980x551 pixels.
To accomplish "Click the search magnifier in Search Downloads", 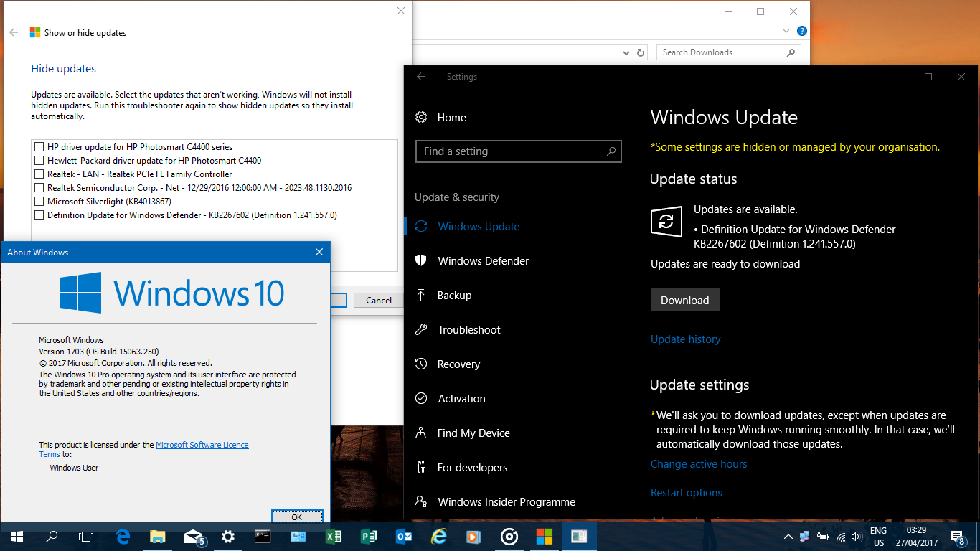I will pyautogui.click(x=791, y=52).
